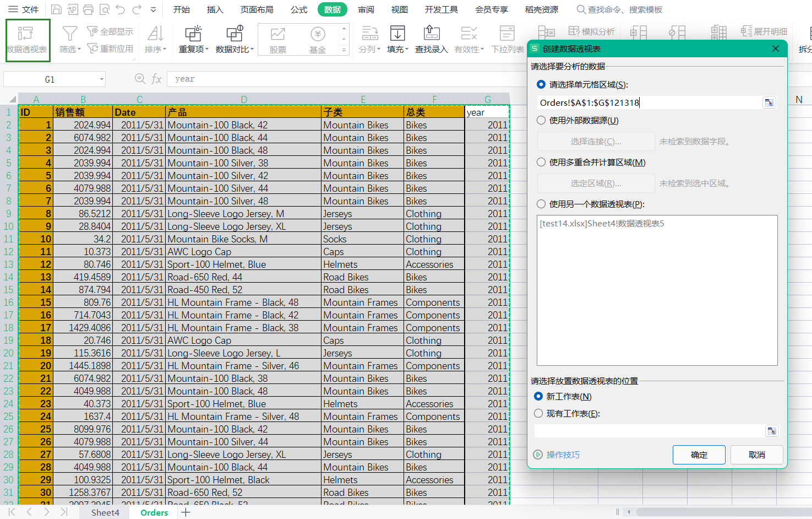Click the search commands (查找命令) box

coord(619,9)
